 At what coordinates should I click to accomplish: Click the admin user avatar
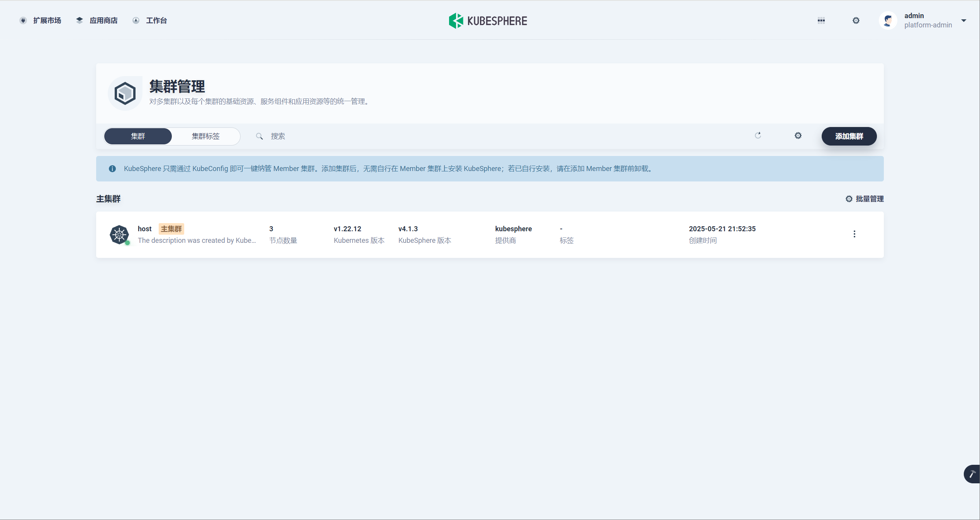click(888, 20)
